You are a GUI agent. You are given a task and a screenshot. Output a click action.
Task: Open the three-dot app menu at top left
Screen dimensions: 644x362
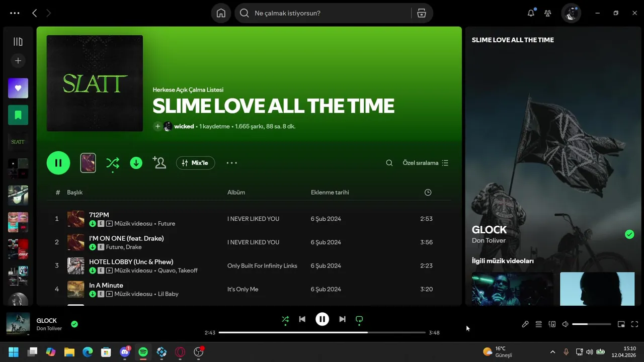(x=15, y=13)
